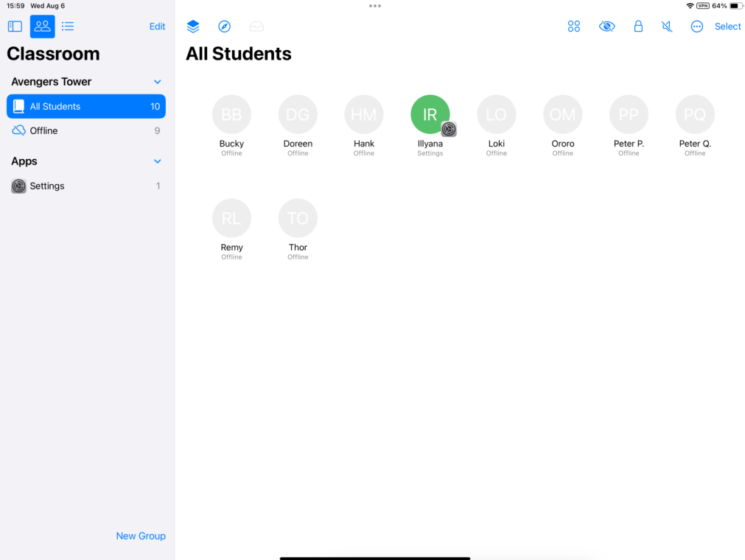Mute student devices speaker icon
Screen dimensions: 745x560
(667, 26)
